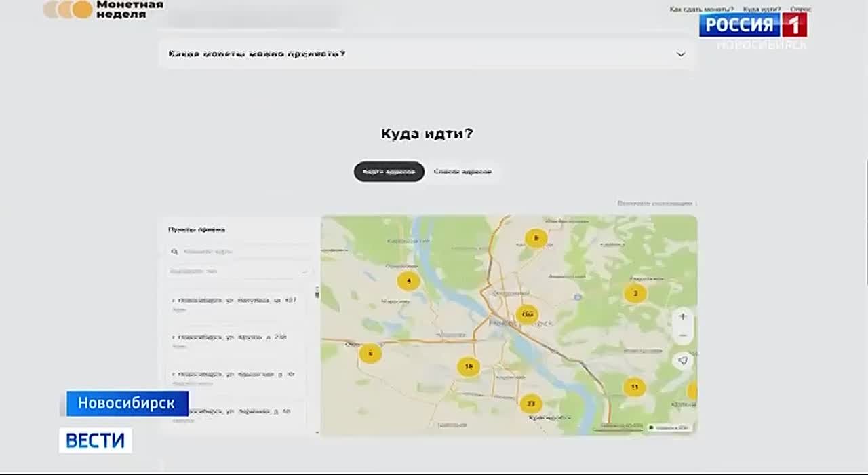The width and height of the screenshot is (868, 475).
Task: Open the filter dropdown in Пункты приёма panel
Action: 237,271
